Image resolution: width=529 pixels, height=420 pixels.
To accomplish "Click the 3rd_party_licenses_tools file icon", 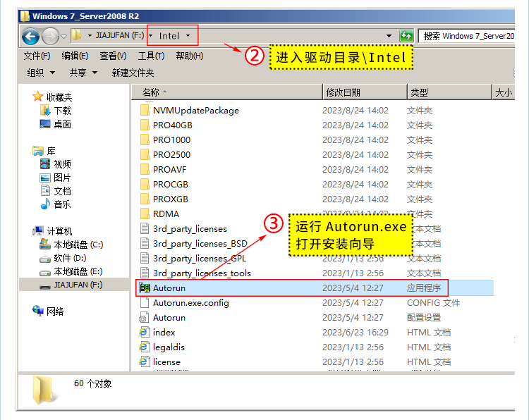I will point(145,273).
